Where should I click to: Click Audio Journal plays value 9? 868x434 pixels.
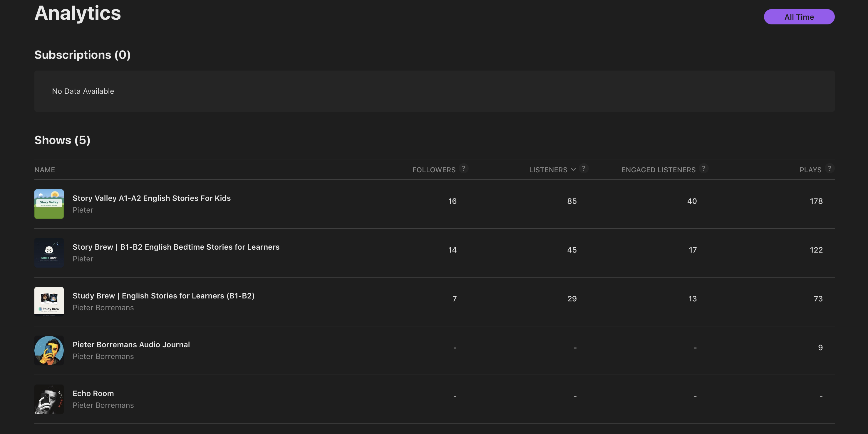(820, 348)
